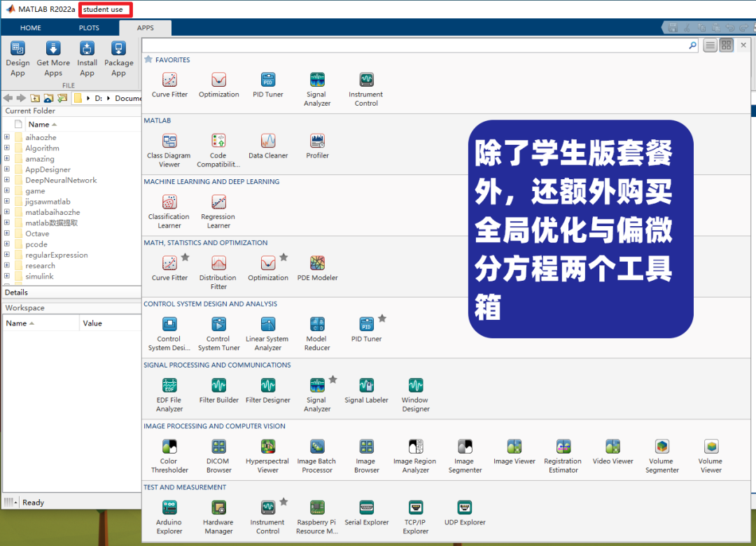Viewport: 756px width, 546px height.
Task: Launch the PID Tuner app
Action: (x=268, y=79)
